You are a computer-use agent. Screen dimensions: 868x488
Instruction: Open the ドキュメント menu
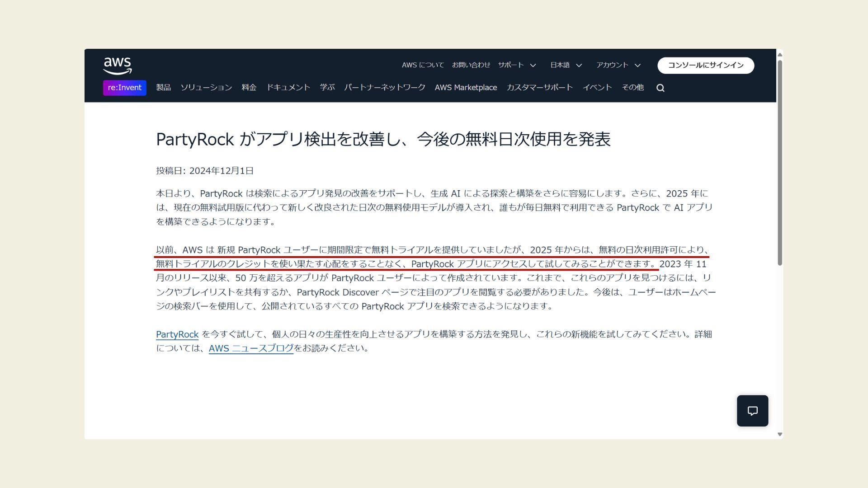click(288, 88)
